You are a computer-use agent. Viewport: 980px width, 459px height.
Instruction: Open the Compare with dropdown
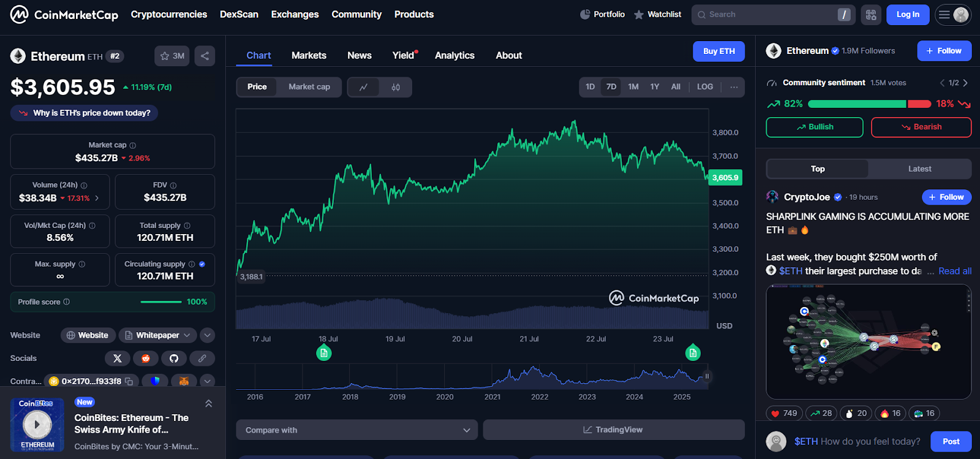click(x=357, y=430)
